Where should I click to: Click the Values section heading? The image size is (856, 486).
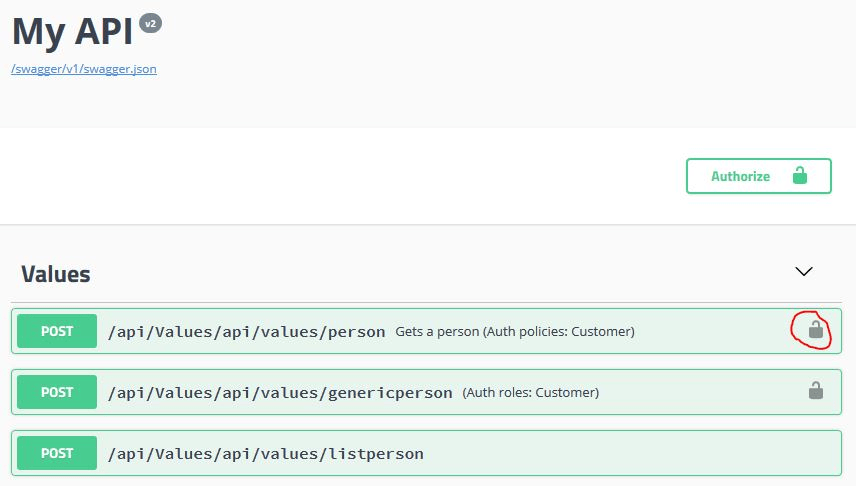[56, 274]
